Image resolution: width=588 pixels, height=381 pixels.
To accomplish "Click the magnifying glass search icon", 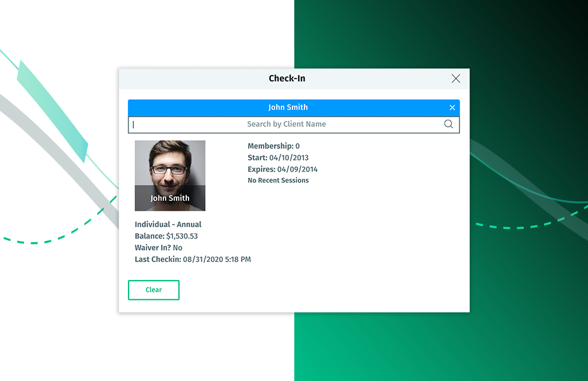I will (449, 124).
